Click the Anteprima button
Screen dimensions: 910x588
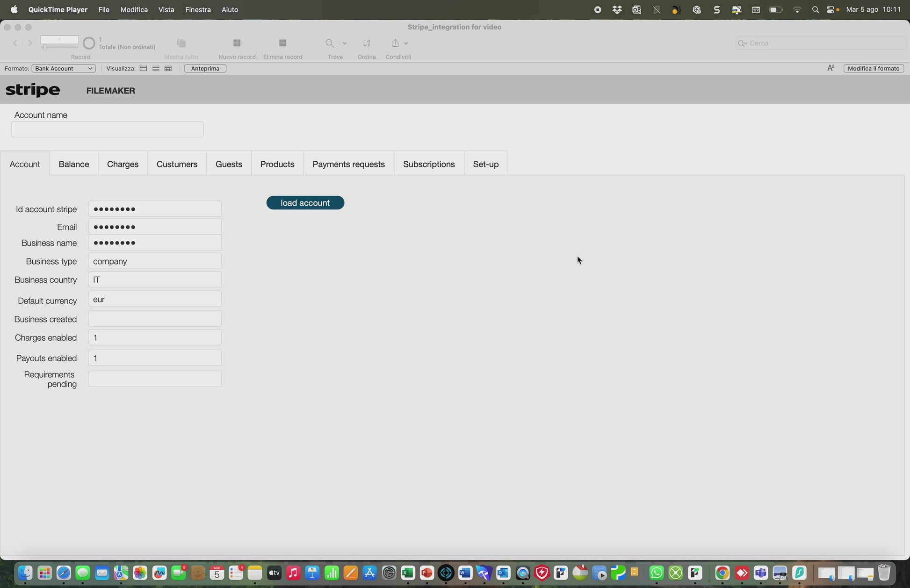click(x=205, y=68)
